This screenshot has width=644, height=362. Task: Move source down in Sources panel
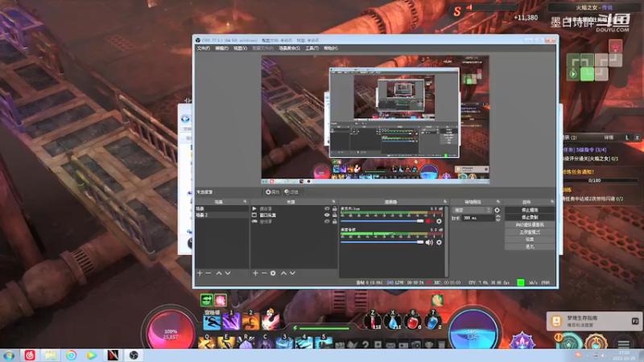coord(292,273)
